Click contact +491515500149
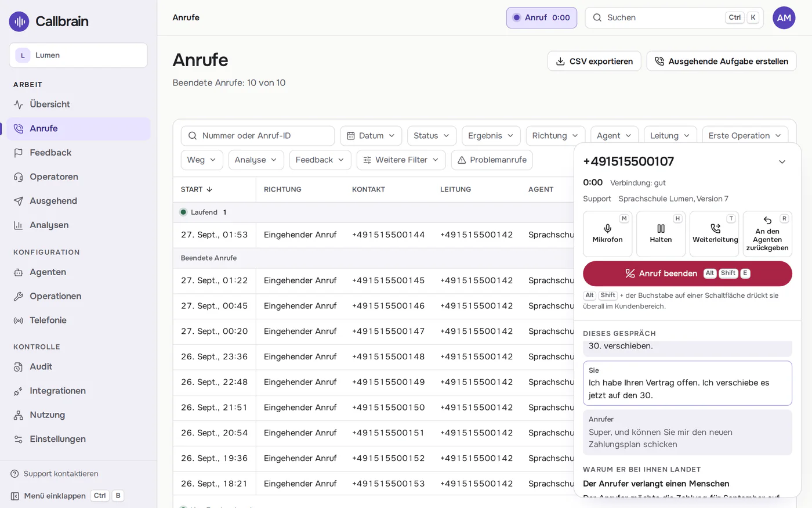Viewport: 812px width, 508px height. 389,382
